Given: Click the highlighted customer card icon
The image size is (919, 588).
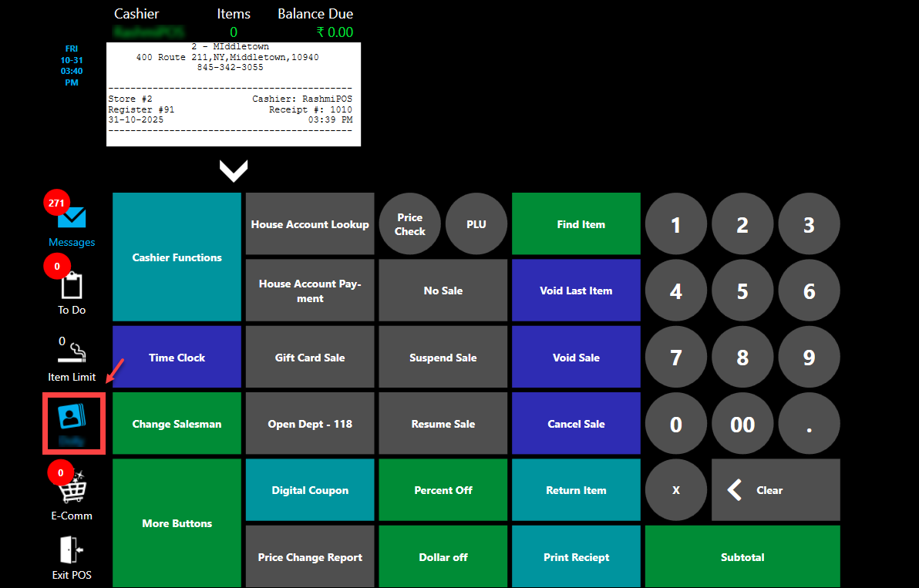Looking at the screenshot, I should coord(73,420).
